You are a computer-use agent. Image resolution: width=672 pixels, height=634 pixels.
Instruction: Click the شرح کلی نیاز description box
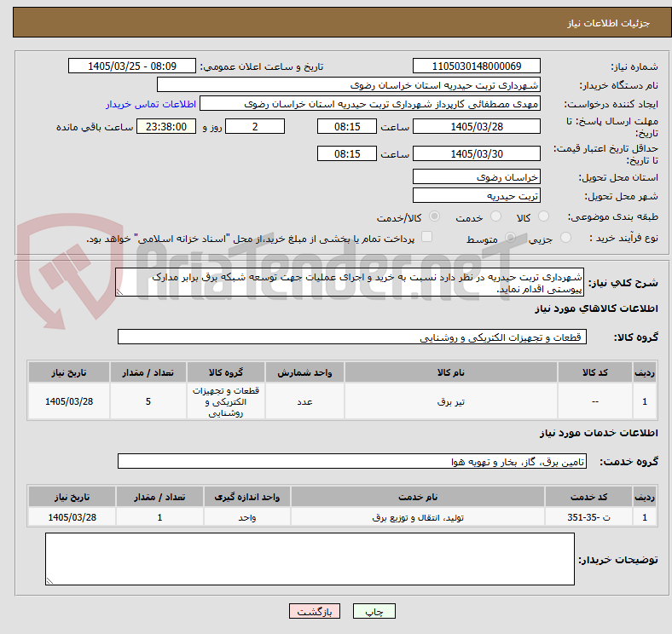350,282
